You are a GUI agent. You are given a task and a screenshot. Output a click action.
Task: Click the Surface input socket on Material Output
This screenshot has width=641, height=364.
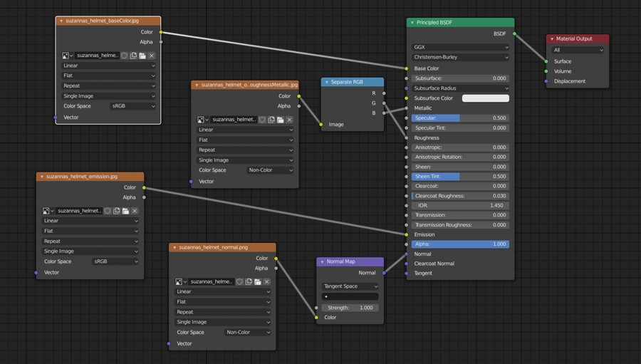(546, 61)
